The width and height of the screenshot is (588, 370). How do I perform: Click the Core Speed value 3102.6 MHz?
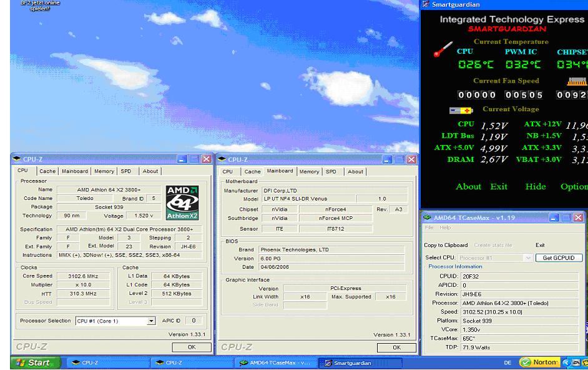pos(83,276)
